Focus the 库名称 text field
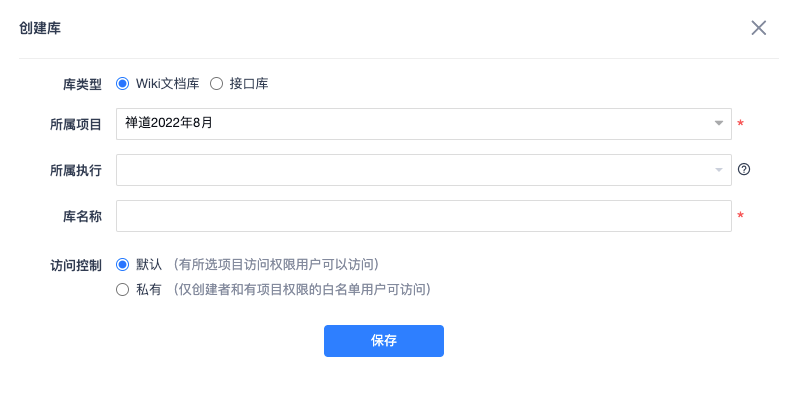The height and width of the screenshot is (406, 798). point(423,216)
